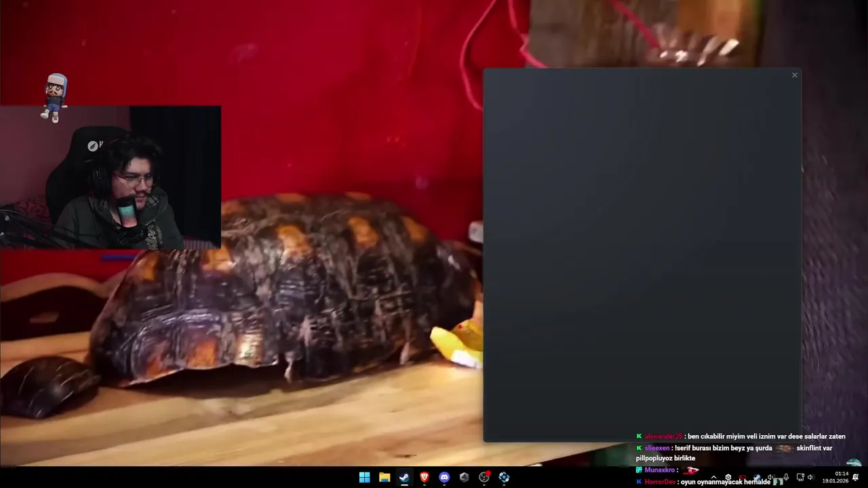Open the clock showing 01:14
Viewport: 868px width, 488px height.
836,477
